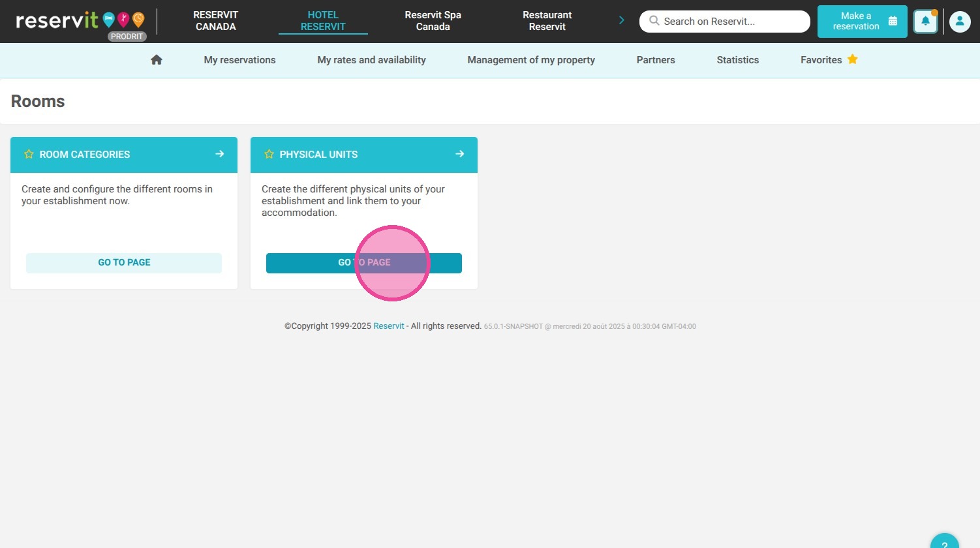Click the Physical Units description text
This screenshot has width=980, height=548.
[353, 201]
